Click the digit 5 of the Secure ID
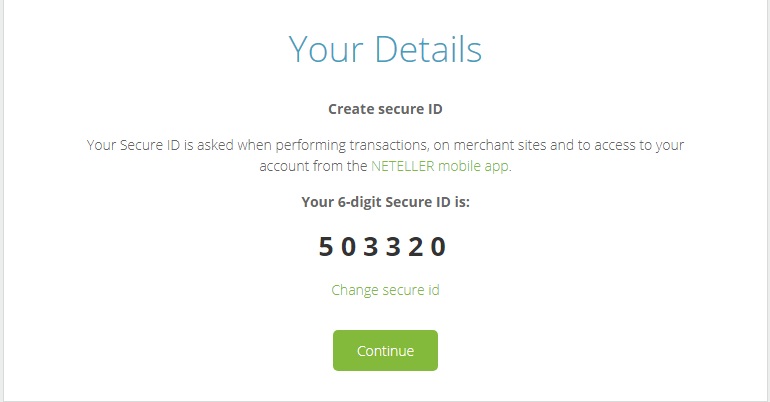Screen dimensions: 770x402 tap(326, 247)
